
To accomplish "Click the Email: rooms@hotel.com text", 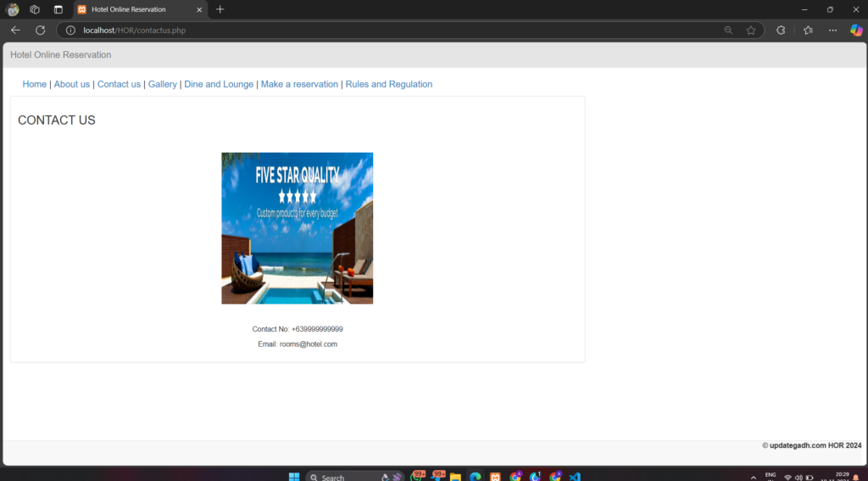I will coord(298,344).
